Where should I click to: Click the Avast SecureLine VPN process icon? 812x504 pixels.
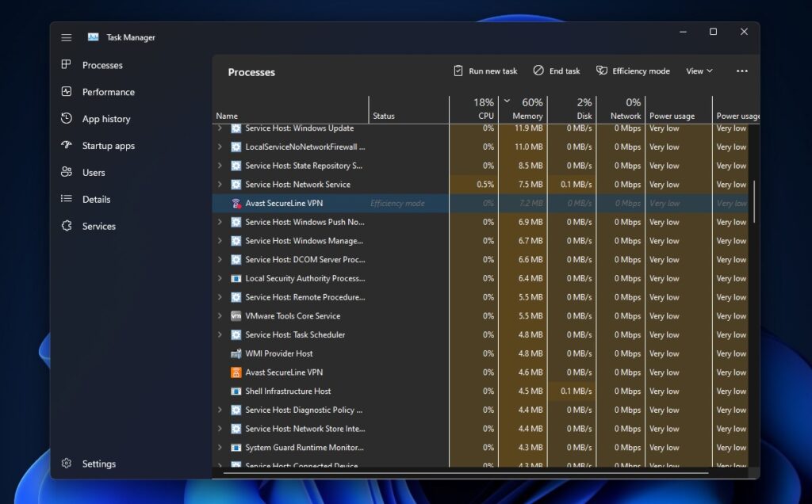[236, 203]
